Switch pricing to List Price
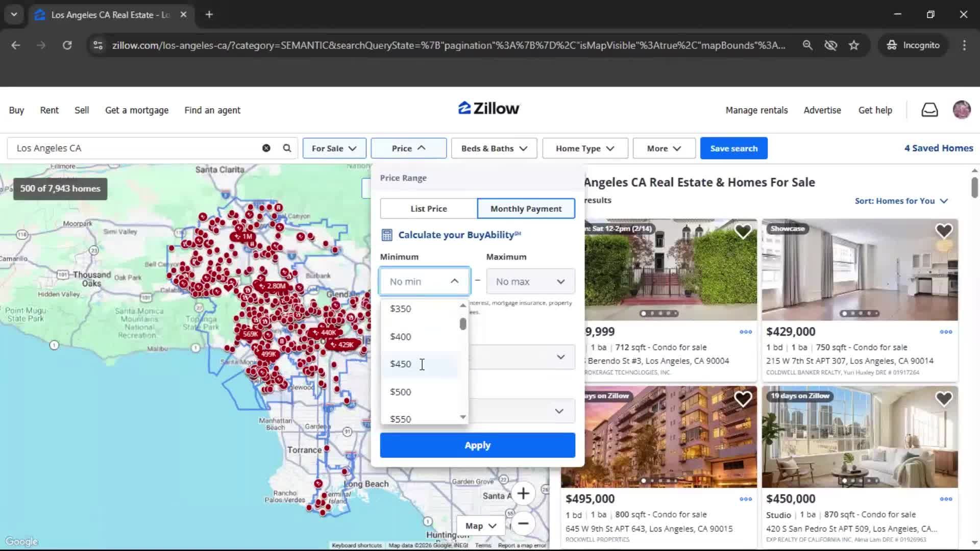The image size is (980, 551). coord(428,208)
